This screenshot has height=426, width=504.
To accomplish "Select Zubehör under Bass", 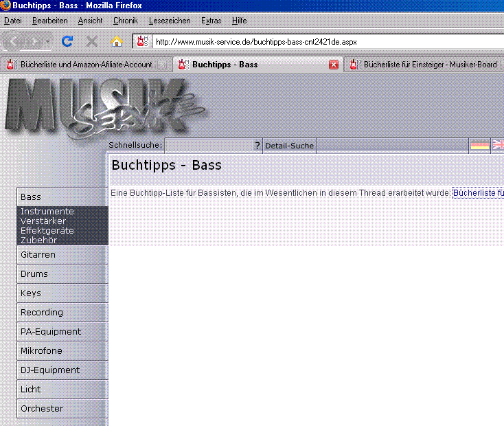I will click(x=39, y=240).
